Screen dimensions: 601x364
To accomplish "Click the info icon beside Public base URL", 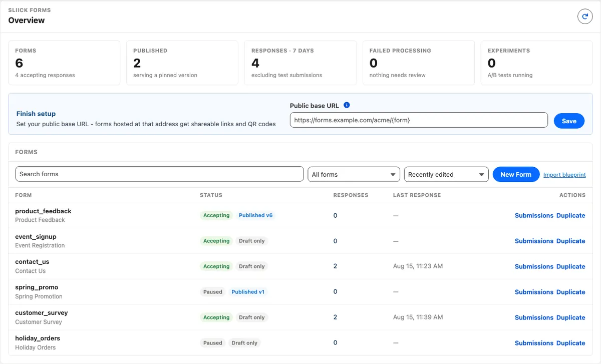I will [x=347, y=105].
